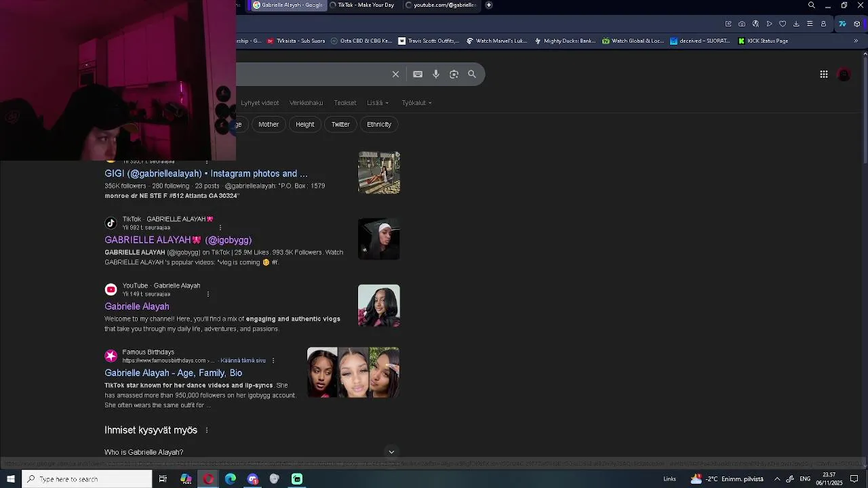The width and height of the screenshot is (868, 488).
Task: Open the Mighty Ducks bookmark
Action: click(565, 41)
